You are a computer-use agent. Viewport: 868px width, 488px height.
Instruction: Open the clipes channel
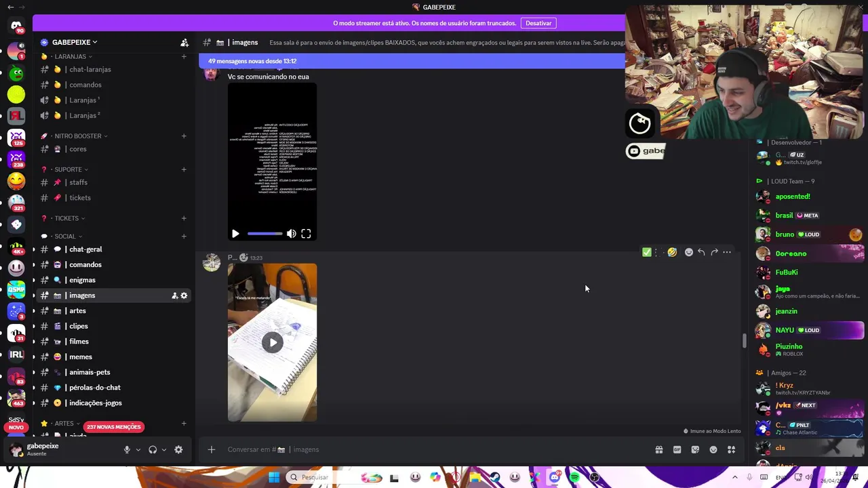[114, 326]
